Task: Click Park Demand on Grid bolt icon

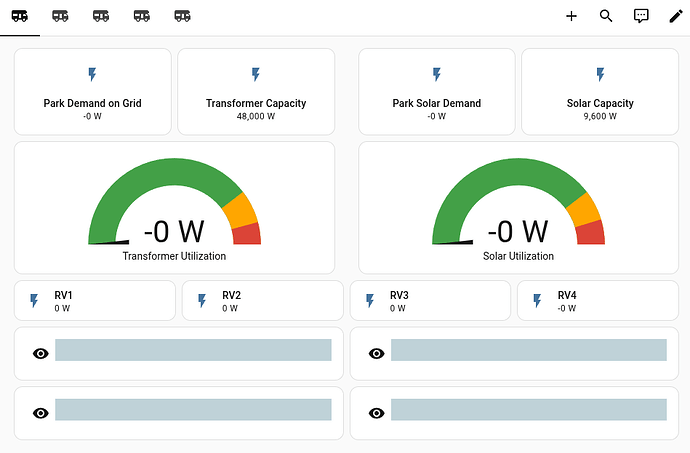Action: [x=92, y=74]
